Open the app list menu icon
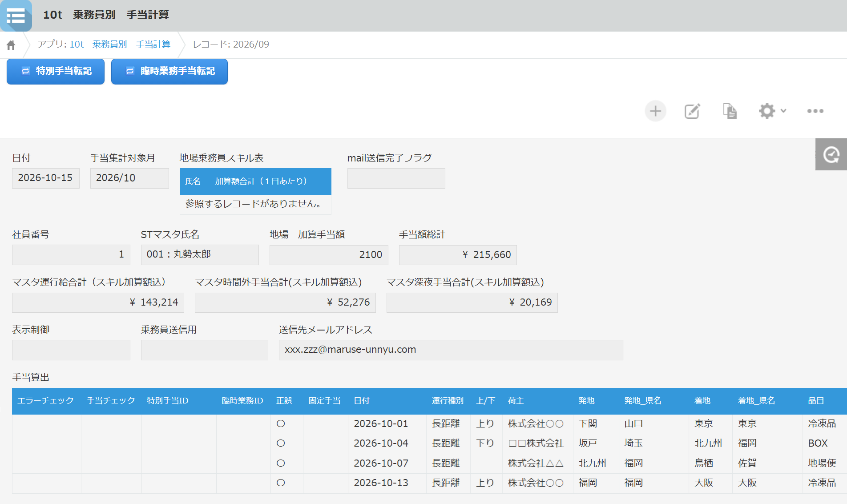This screenshot has width=847, height=504. 16,16
